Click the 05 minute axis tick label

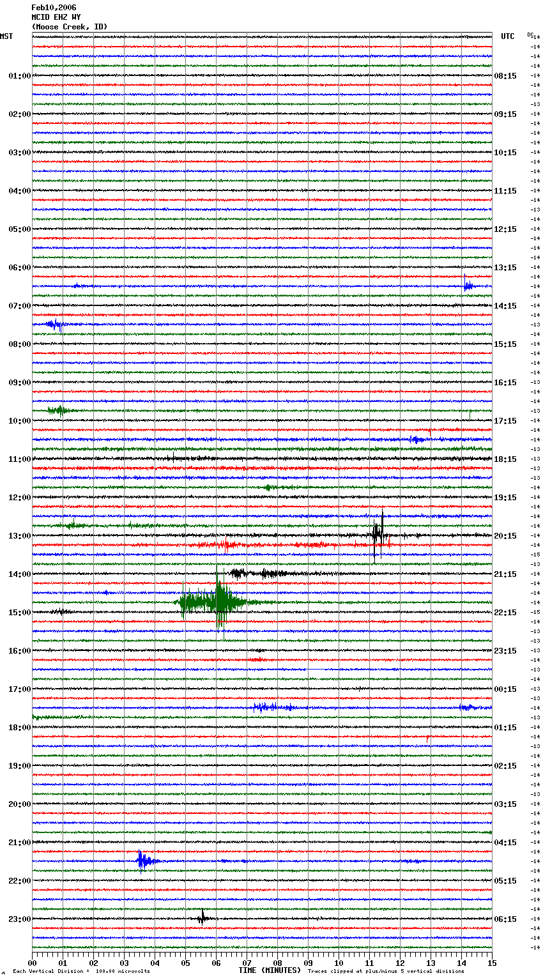coord(185,963)
